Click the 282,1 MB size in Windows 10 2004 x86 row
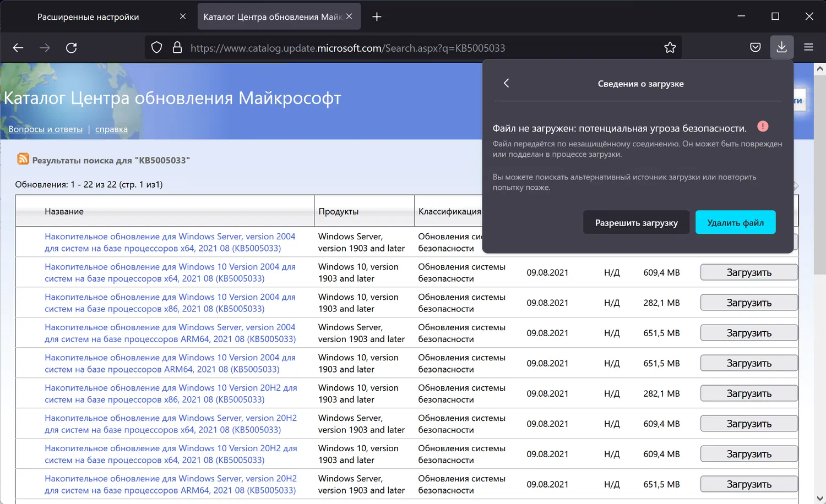Viewport: 826px width, 504px height. click(x=661, y=303)
